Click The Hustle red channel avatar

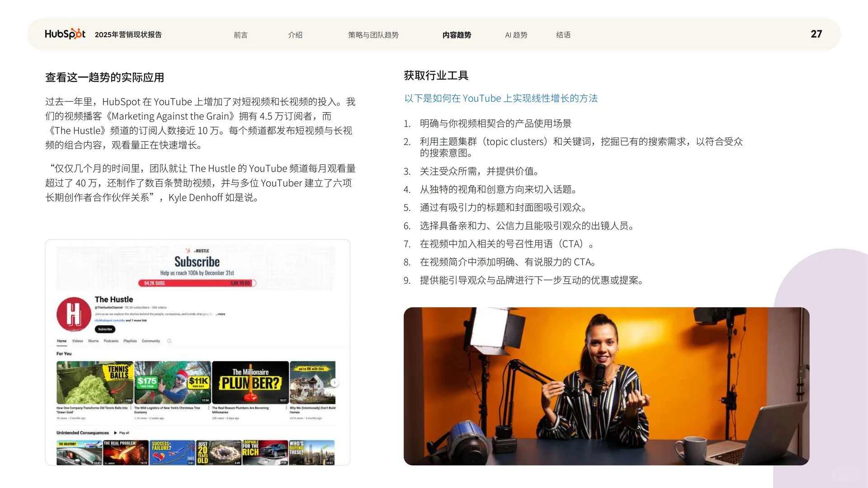click(x=73, y=314)
